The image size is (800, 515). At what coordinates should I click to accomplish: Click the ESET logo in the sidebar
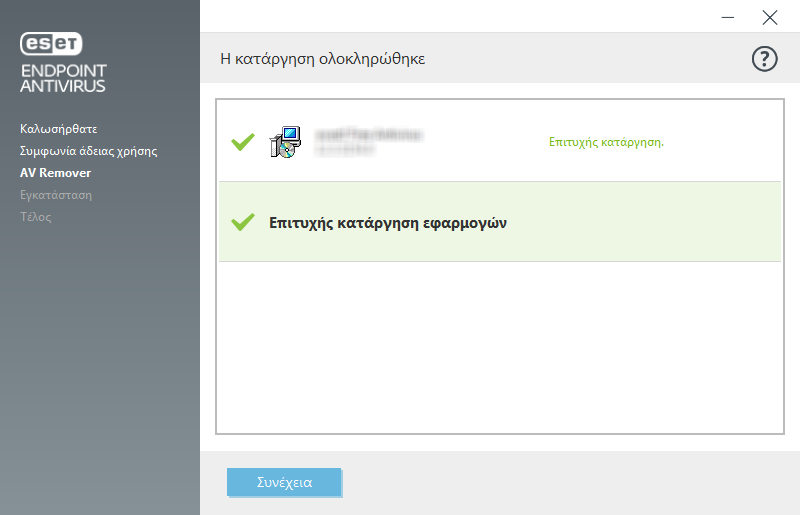(51, 43)
